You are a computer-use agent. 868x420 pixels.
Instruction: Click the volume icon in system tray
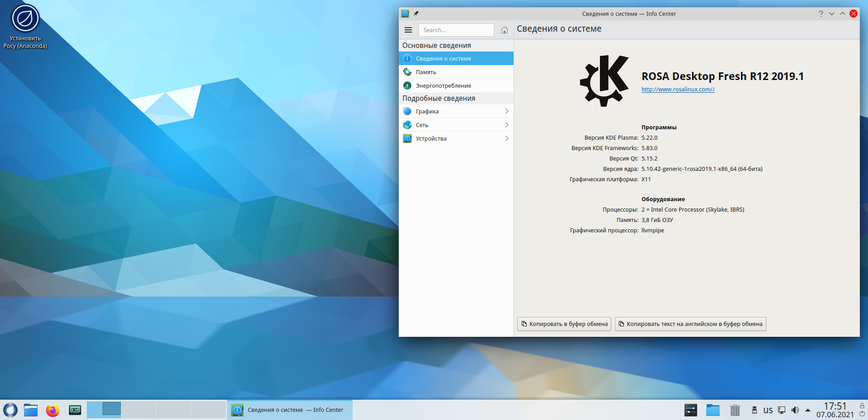[x=795, y=410]
